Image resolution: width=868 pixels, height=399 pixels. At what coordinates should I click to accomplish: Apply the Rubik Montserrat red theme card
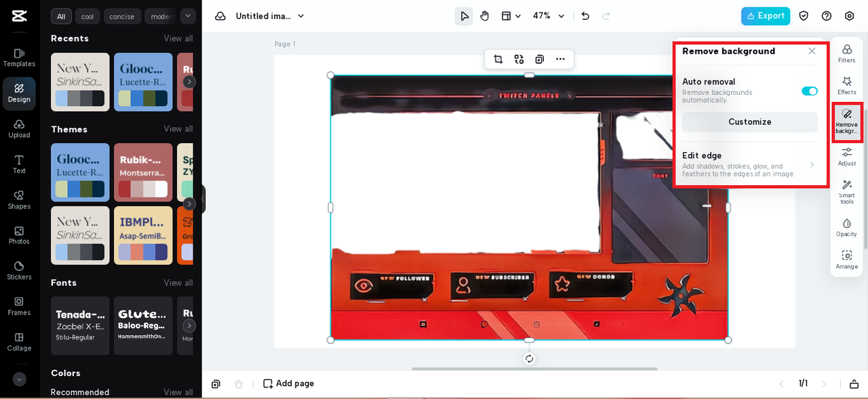click(143, 172)
